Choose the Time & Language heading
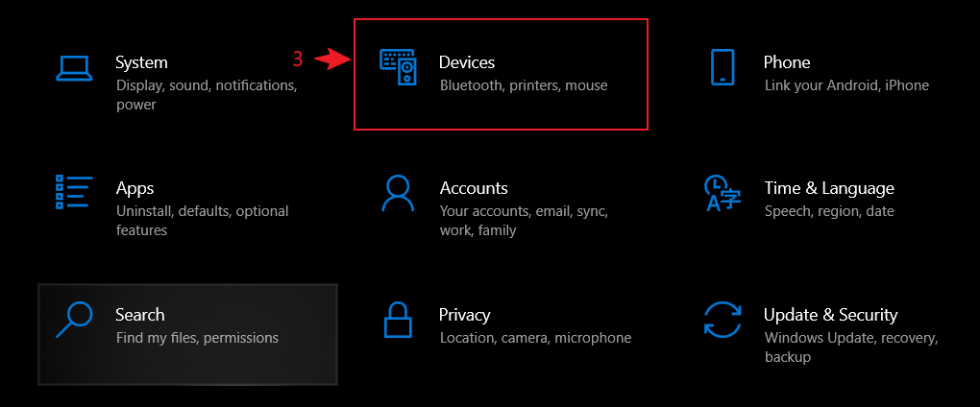980x407 pixels. click(829, 188)
